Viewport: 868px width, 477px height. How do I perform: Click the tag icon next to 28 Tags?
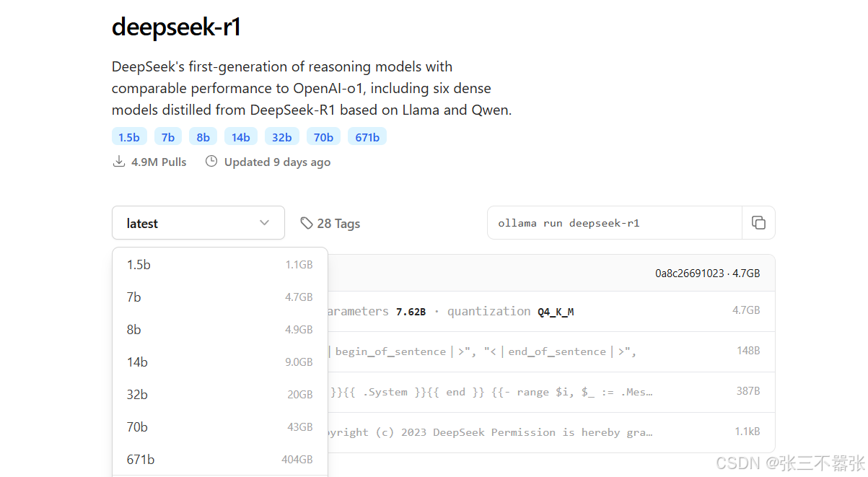pyautogui.click(x=307, y=223)
